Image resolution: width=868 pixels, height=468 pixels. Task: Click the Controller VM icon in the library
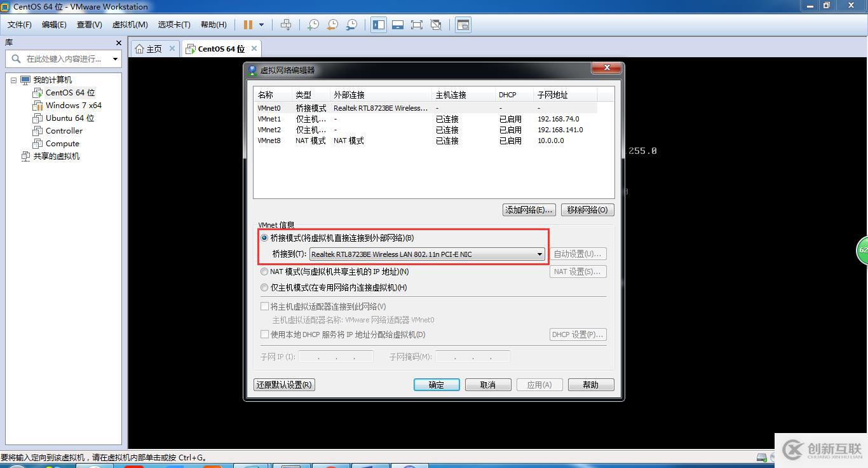pyautogui.click(x=37, y=131)
